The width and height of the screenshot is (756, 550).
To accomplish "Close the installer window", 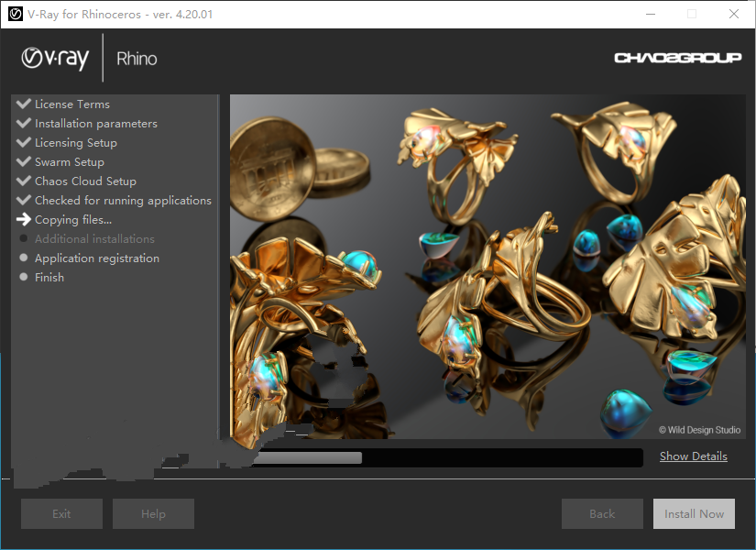I will pyautogui.click(x=734, y=14).
